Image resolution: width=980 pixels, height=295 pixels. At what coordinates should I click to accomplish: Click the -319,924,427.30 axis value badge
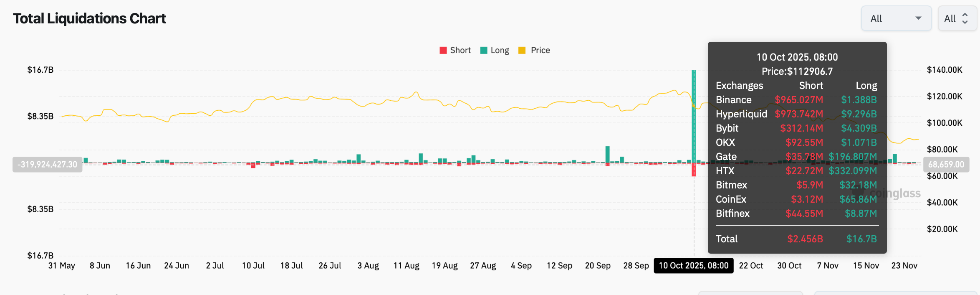47,164
